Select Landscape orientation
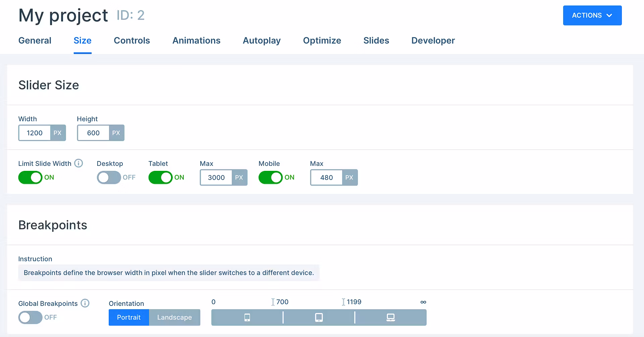Screen dimensions: 644x337 coord(174,317)
